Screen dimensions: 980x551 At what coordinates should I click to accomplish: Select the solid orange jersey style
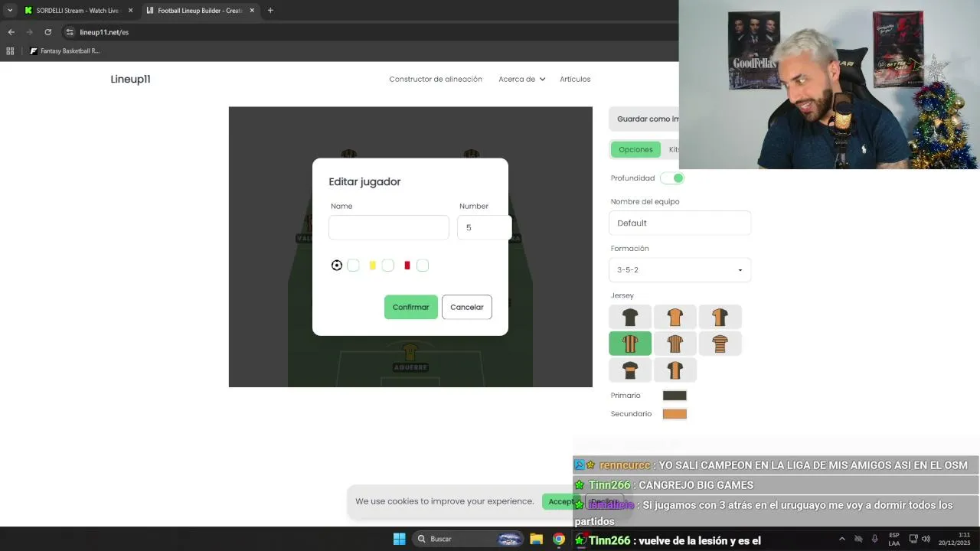(x=675, y=317)
